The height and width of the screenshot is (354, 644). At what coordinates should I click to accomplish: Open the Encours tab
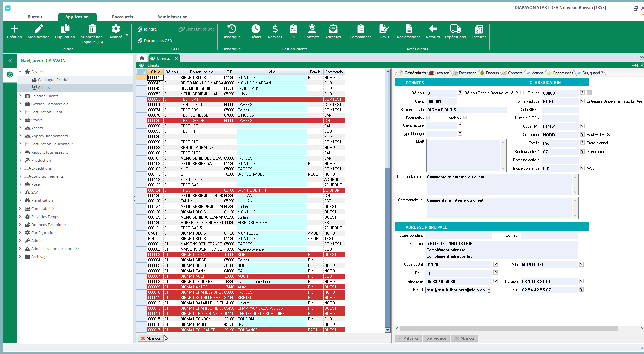(490, 73)
